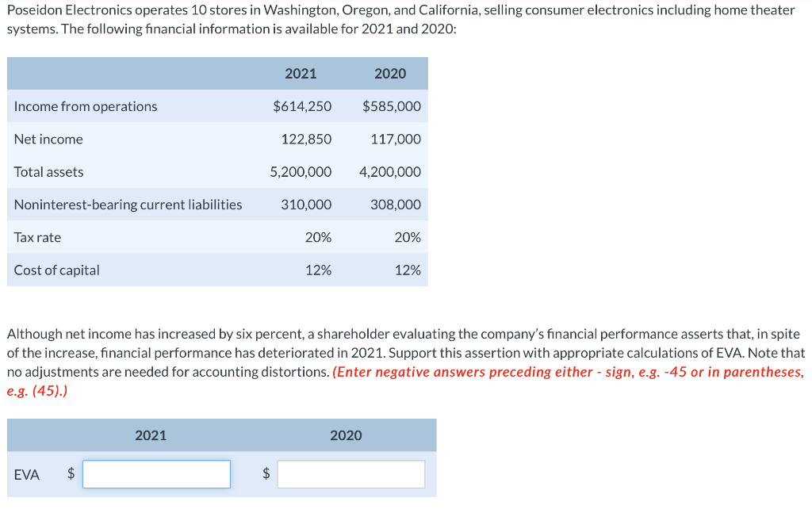Click the Income from operations row label
This screenshot has width=812, height=517.
point(86,106)
